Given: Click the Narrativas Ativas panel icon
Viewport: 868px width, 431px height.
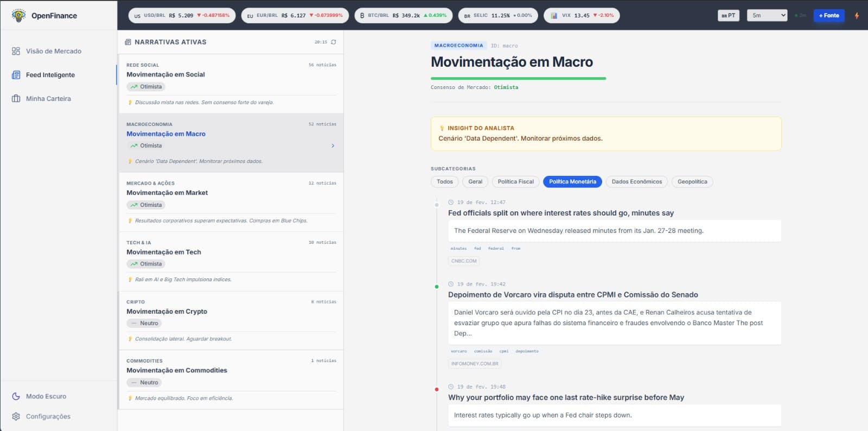Looking at the screenshot, I should pos(128,42).
